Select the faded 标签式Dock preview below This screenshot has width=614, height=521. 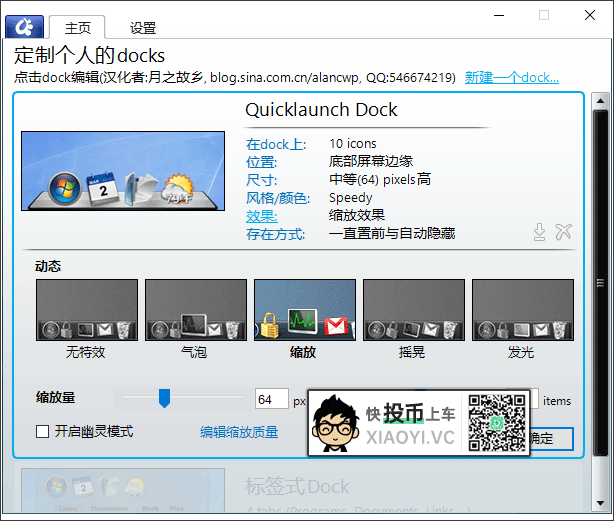pos(123,490)
